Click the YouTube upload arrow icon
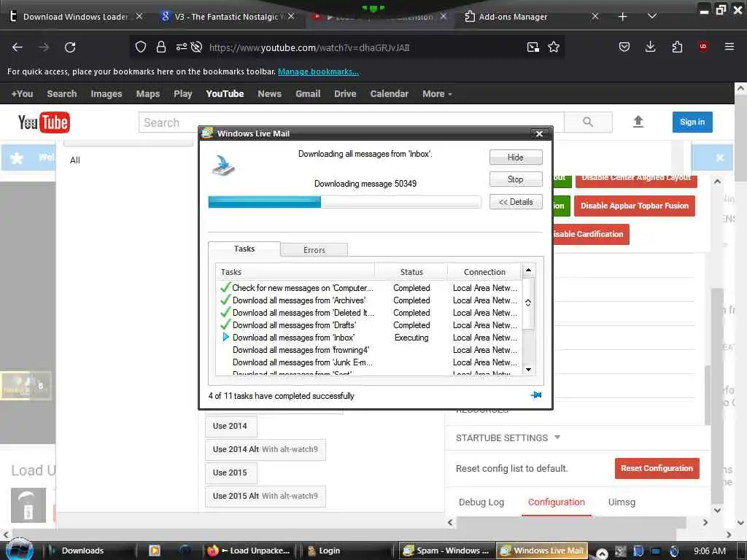This screenshot has width=747, height=560. [638, 122]
